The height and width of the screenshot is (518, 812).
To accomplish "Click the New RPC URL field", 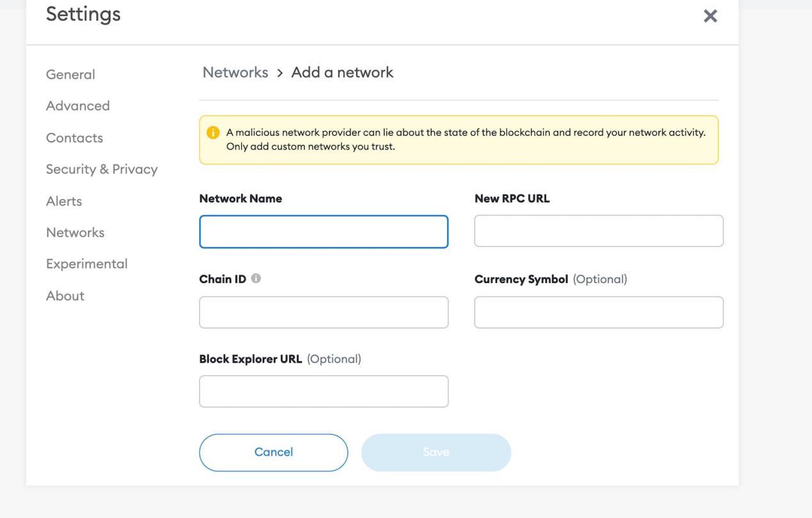I will 599,231.
